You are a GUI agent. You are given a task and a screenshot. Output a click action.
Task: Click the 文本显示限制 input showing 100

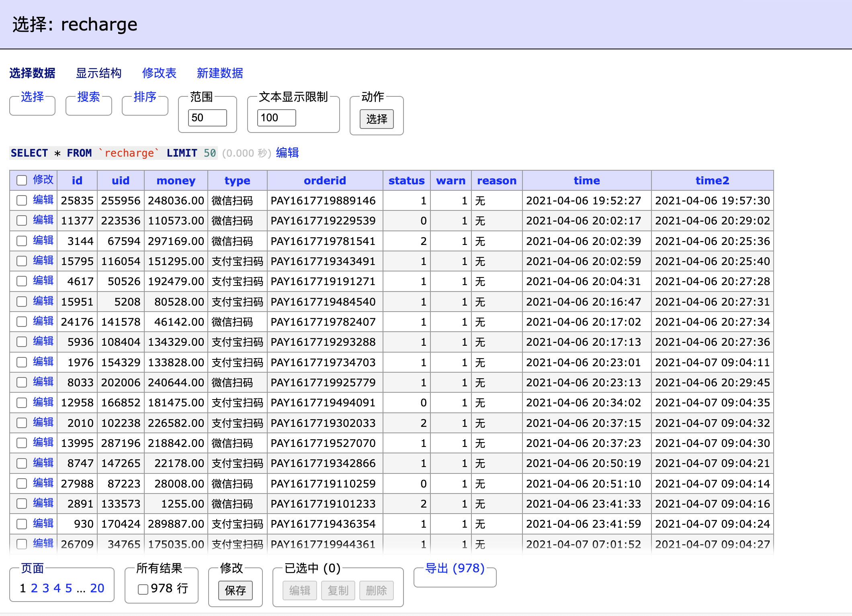point(276,118)
